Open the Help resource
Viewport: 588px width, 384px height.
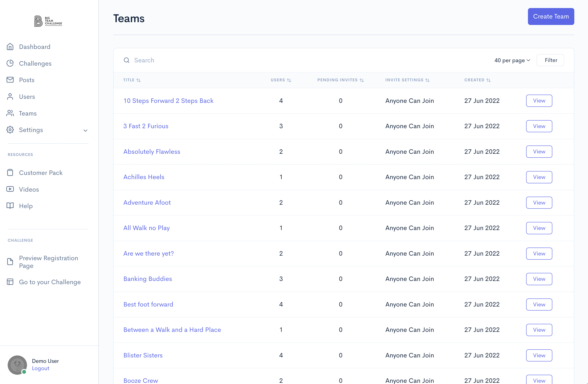coord(26,206)
